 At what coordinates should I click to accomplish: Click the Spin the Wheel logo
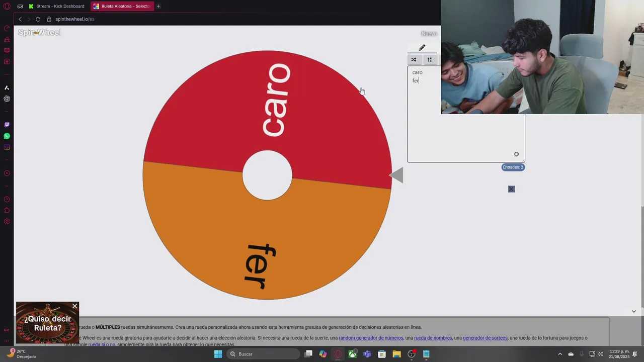[39, 32]
